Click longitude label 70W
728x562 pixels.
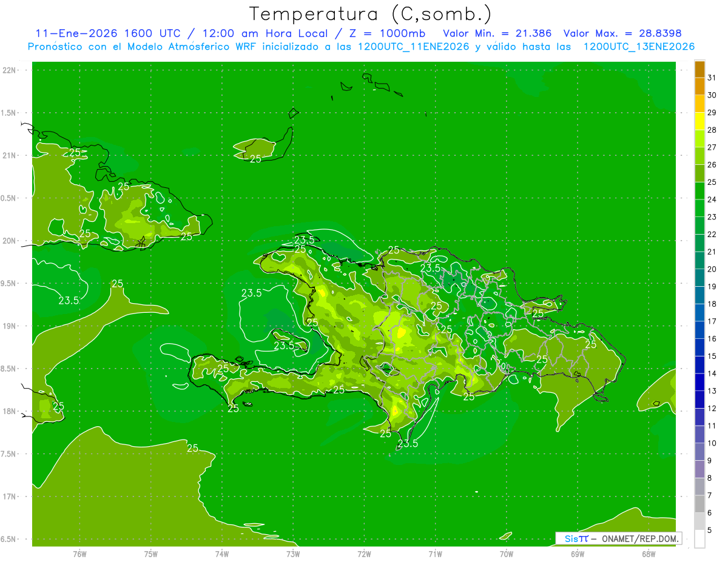[507, 554]
